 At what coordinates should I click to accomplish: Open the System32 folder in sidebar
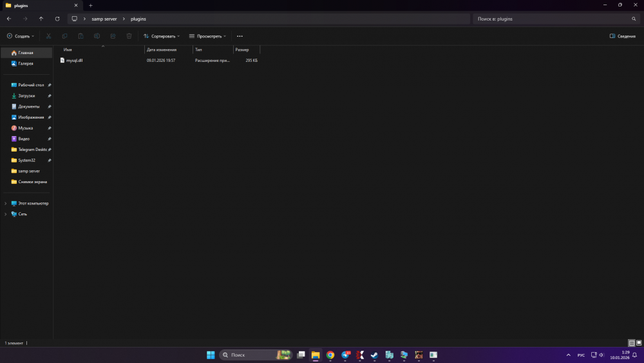tap(28, 160)
